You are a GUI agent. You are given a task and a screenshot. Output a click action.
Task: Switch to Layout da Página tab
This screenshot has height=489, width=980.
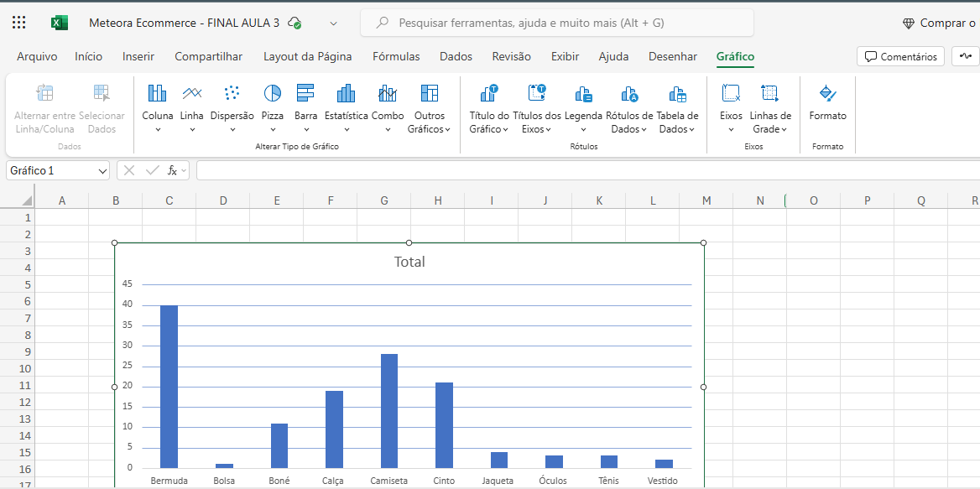[x=307, y=56]
